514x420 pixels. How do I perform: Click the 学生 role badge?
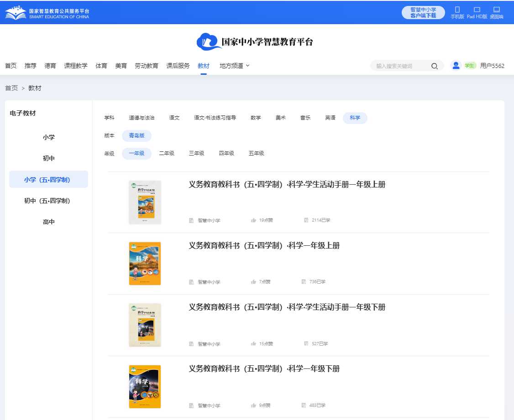(x=470, y=66)
